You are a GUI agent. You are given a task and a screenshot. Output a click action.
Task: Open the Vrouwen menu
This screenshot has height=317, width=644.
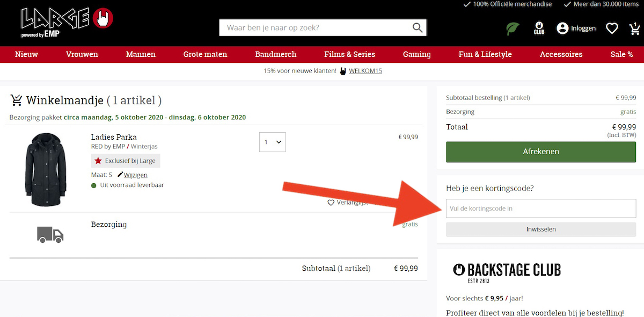tap(82, 54)
